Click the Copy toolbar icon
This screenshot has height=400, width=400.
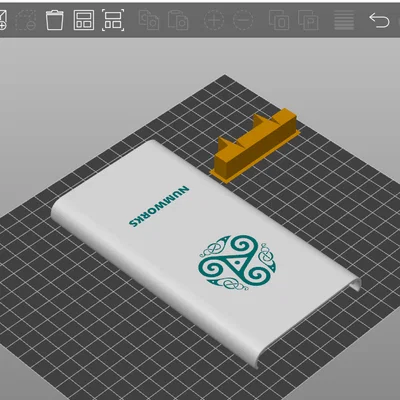(149, 20)
